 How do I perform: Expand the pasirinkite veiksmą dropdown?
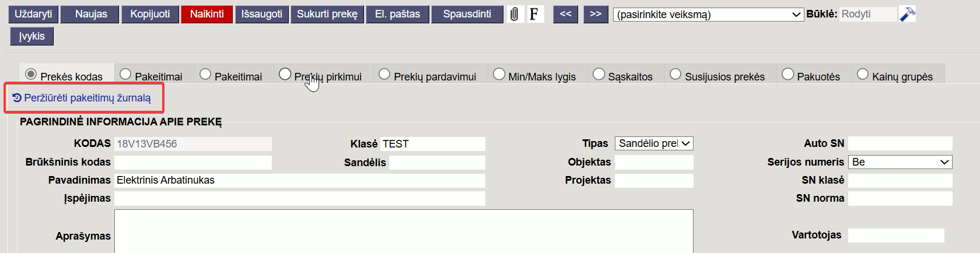pyautogui.click(x=709, y=15)
